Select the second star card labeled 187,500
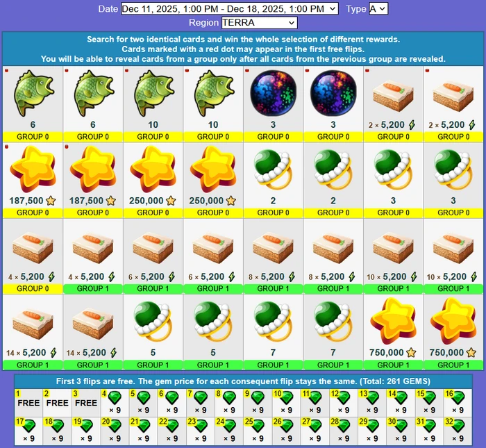This screenshot has height=448, width=486. point(92,180)
